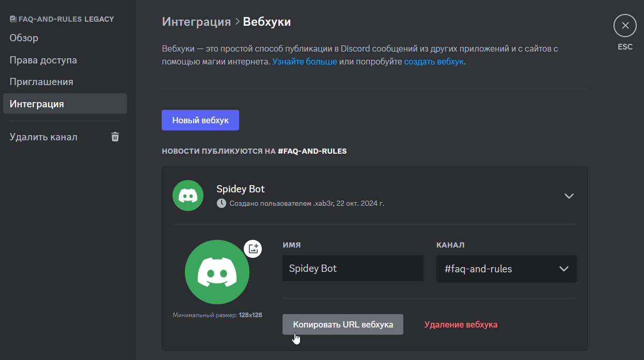Open the Узнайте больше link
Viewport: 644px width, 360px height.
(304, 61)
